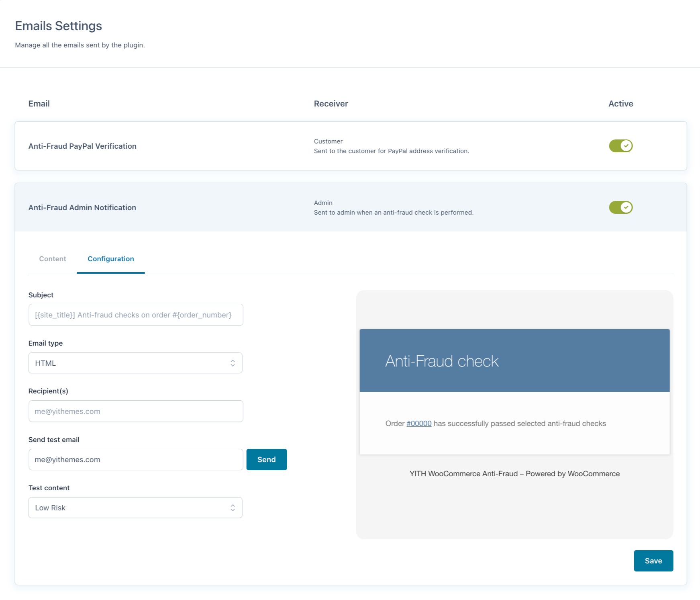Collapse the Anti-Fraud Admin Notification row
The image size is (700, 600).
[82, 208]
